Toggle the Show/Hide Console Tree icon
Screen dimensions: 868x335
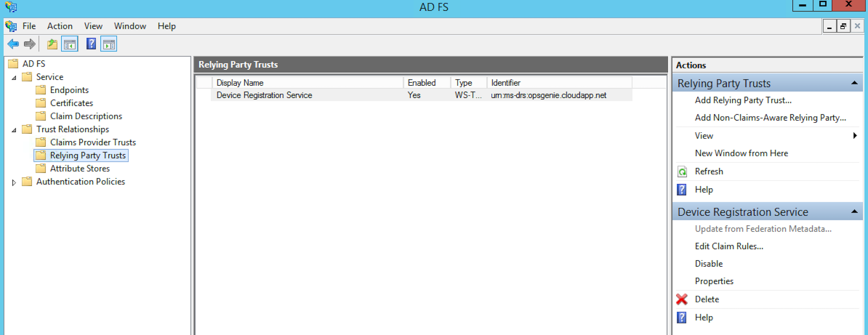tap(70, 44)
